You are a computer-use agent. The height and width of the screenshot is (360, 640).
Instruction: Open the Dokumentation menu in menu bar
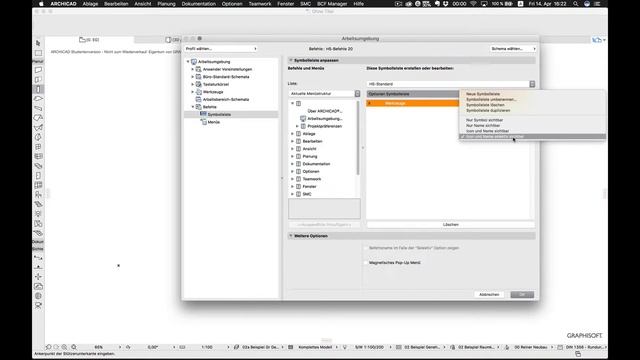pos(199,4)
